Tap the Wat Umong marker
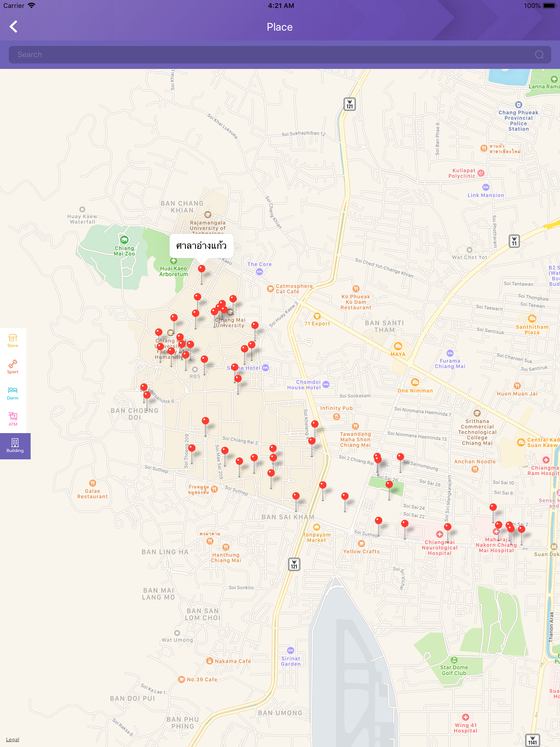560x747 pixels. pos(177,633)
